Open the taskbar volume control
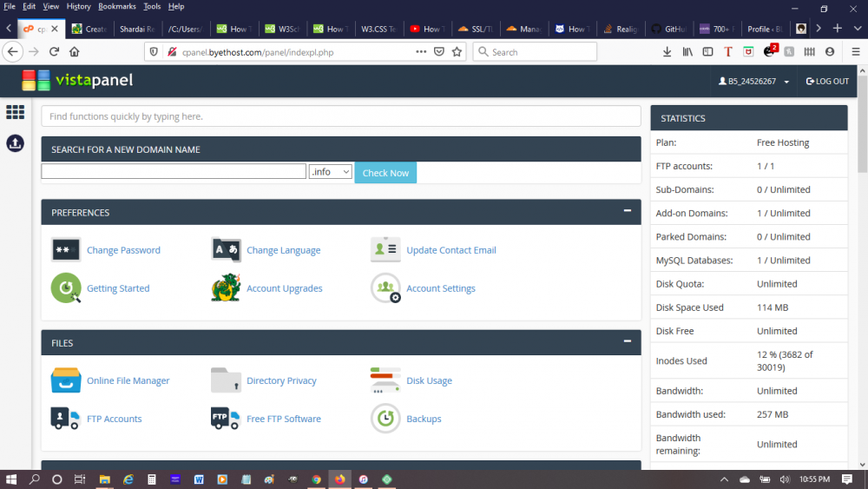868x489 pixels. coord(785,479)
